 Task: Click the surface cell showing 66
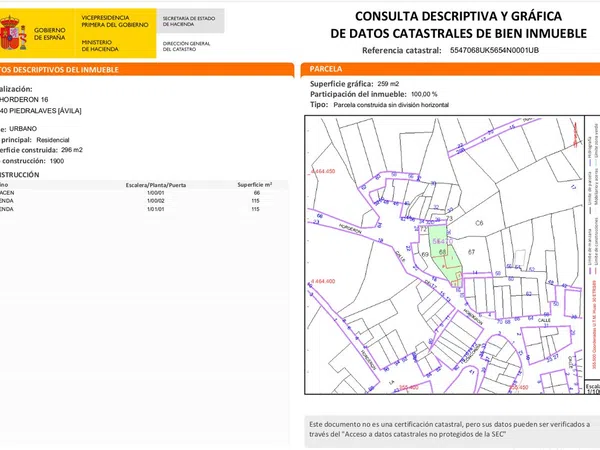[x=256, y=193]
